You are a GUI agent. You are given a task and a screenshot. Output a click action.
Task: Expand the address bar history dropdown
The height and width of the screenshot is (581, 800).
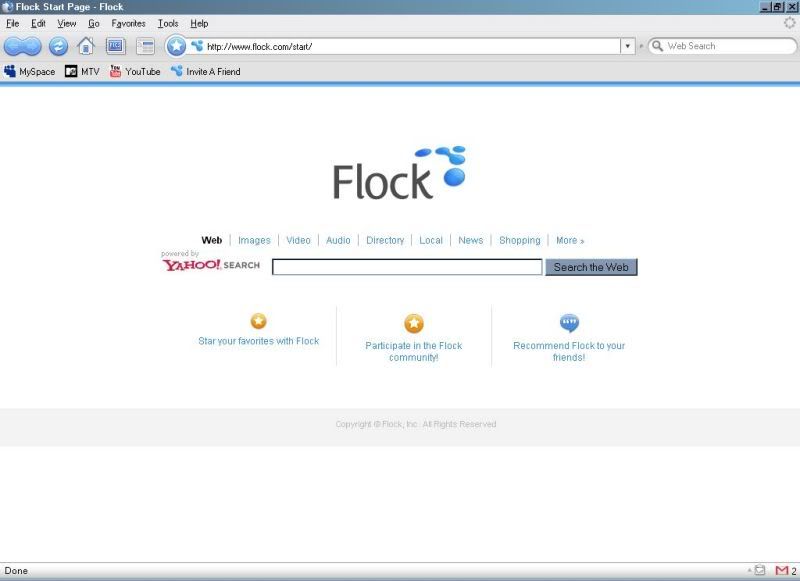point(628,46)
